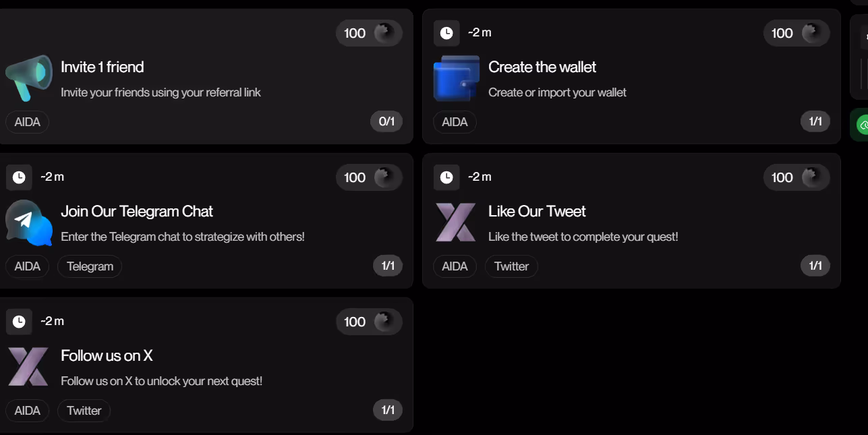Select the Telegram tag on Telegram quest

(90, 266)
